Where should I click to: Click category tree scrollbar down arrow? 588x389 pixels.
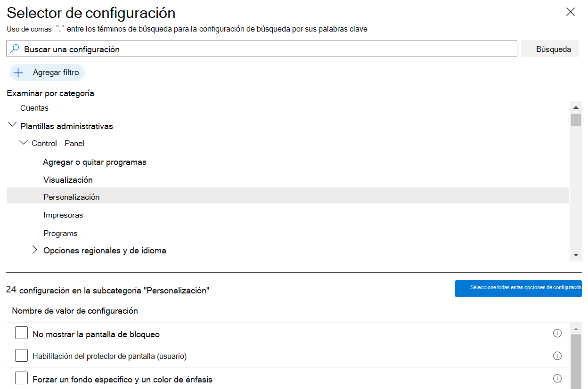576,255
